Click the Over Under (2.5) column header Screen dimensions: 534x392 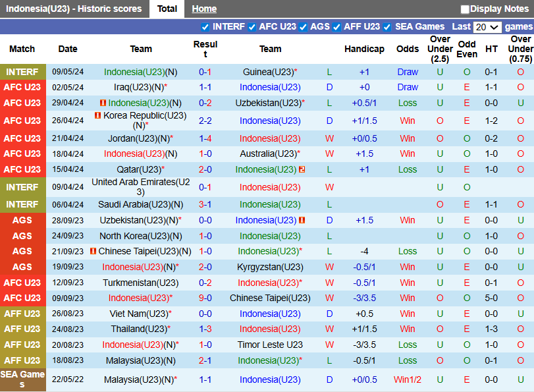tap(440, 49)
